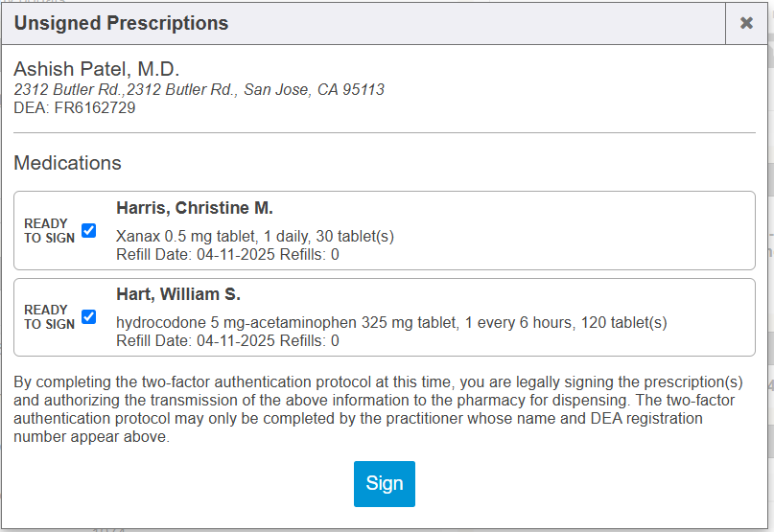Toggle Ready to Sign checkbox for William Hart
774x532 pixels.
point(89,316)
